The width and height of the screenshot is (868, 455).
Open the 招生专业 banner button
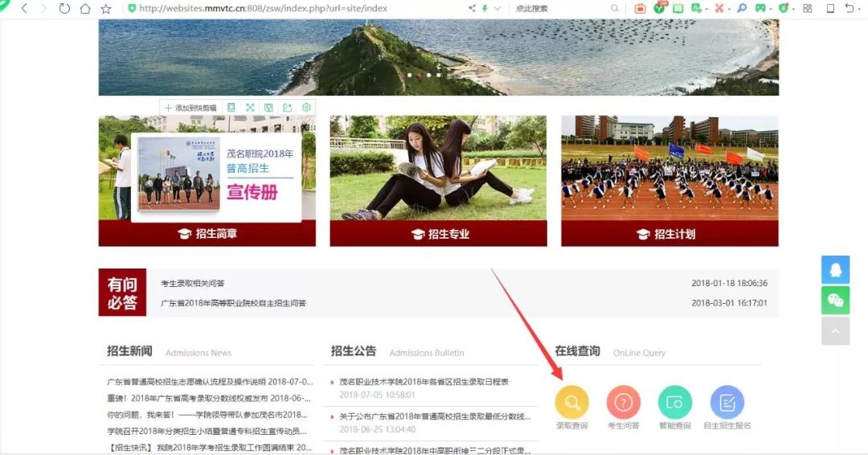point(438,234)
